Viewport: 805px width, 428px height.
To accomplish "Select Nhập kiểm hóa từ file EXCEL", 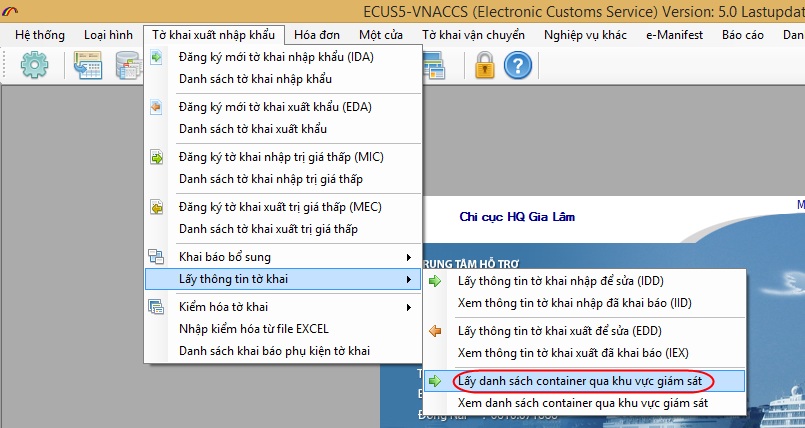I will (253, 329).
